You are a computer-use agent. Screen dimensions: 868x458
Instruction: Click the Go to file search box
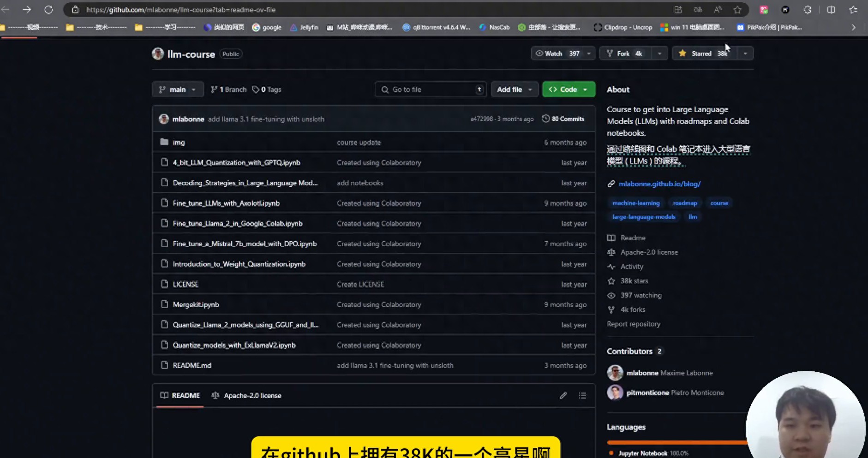pos(431,89)
